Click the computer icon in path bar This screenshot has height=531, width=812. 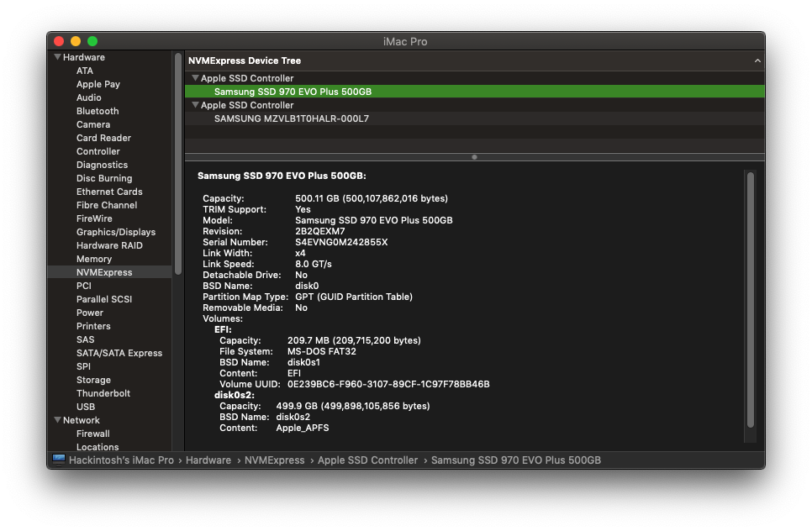click(59, 460)
